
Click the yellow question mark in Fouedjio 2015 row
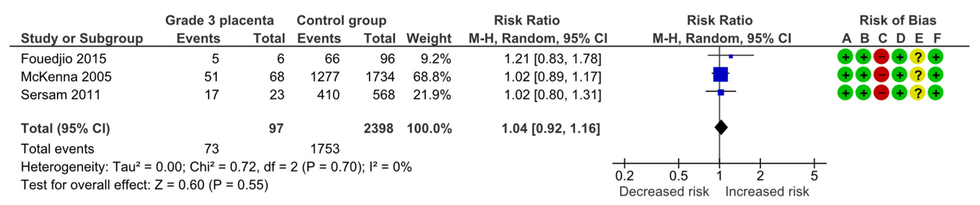917,57
